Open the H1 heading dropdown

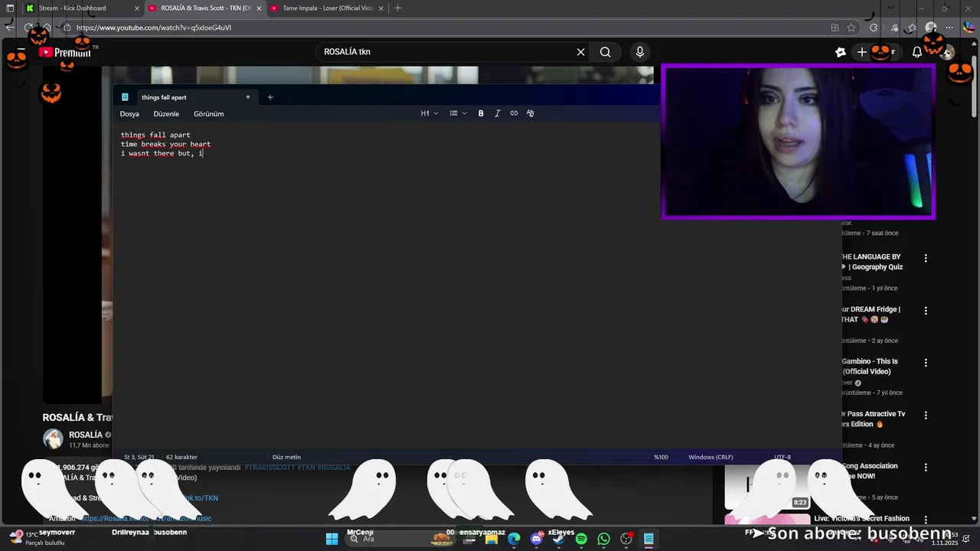point(430,113)
